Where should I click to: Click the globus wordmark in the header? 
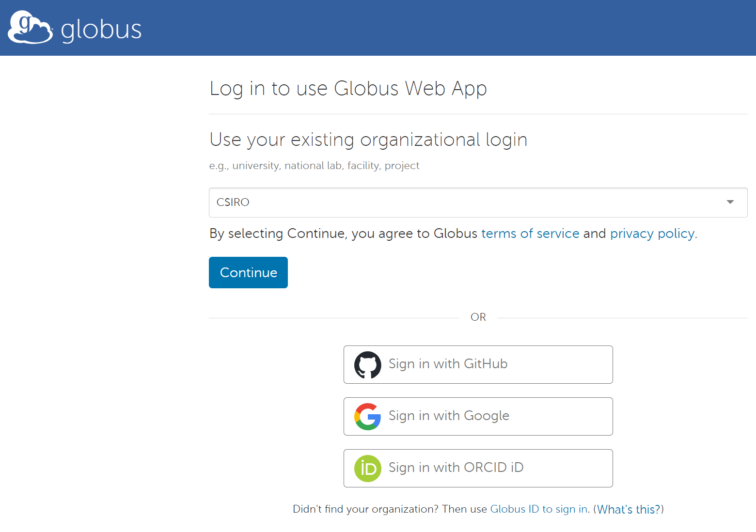(101, 30)
